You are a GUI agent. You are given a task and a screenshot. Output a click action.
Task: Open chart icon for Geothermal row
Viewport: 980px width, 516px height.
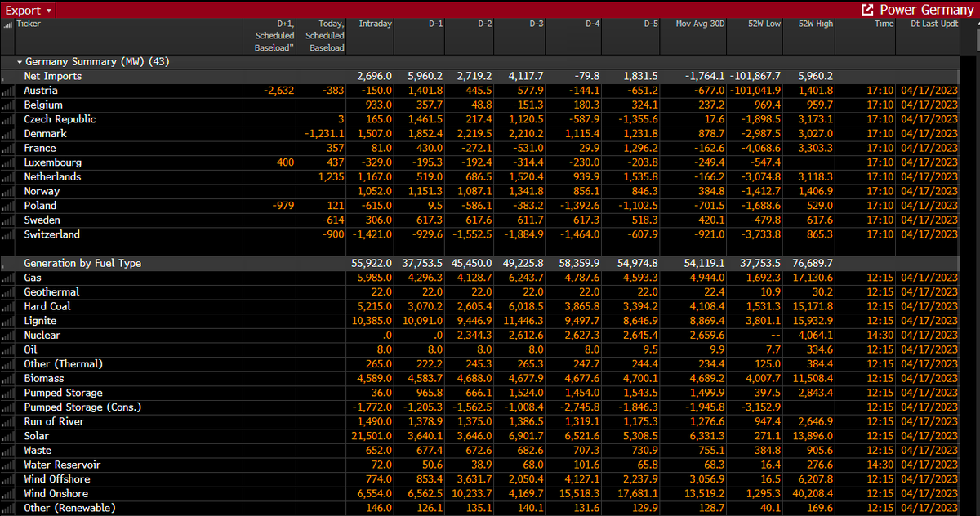8,292
